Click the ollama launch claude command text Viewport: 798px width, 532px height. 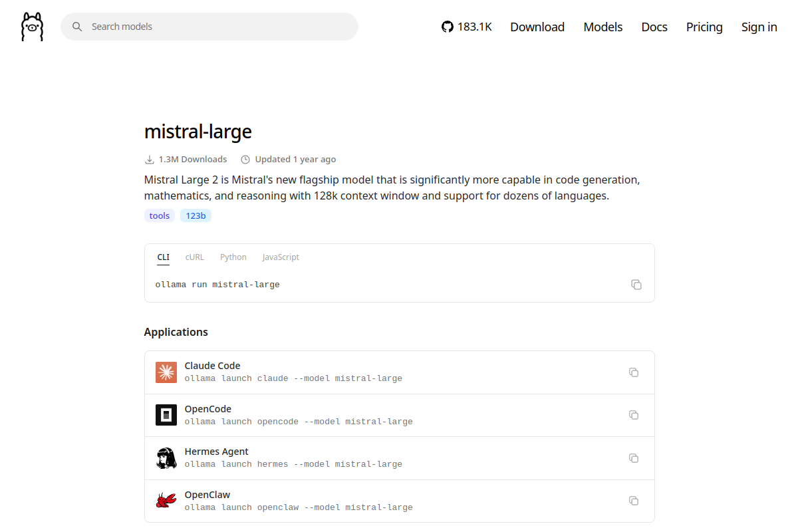293,378
